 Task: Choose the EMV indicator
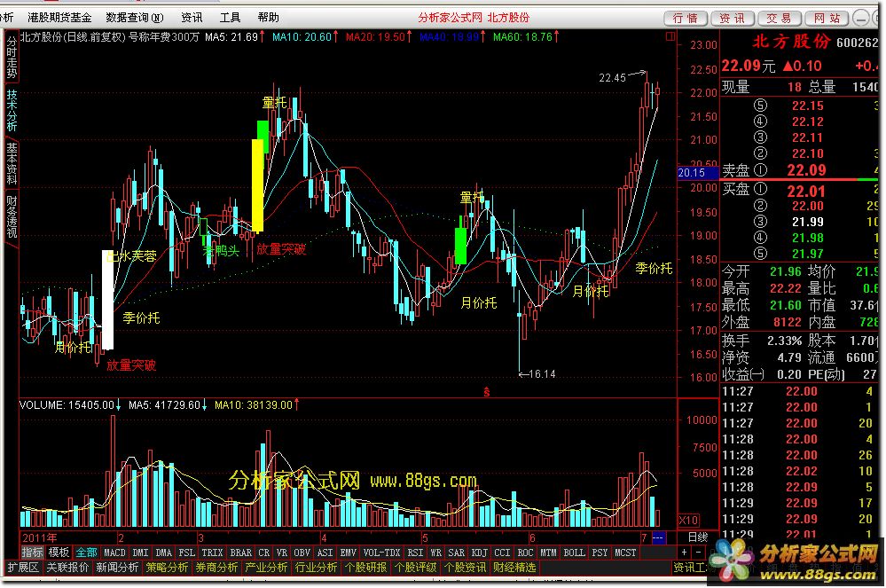tap(348, 553)
